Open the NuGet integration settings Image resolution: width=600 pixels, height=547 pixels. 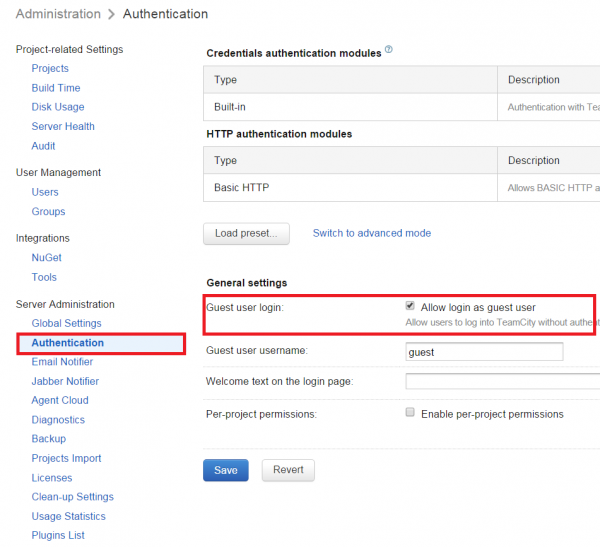pyautogui.click(x=47, y=257)
